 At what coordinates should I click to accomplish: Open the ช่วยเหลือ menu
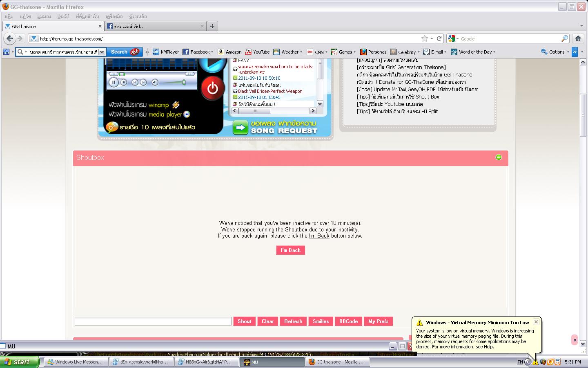[x=138, y=16]
